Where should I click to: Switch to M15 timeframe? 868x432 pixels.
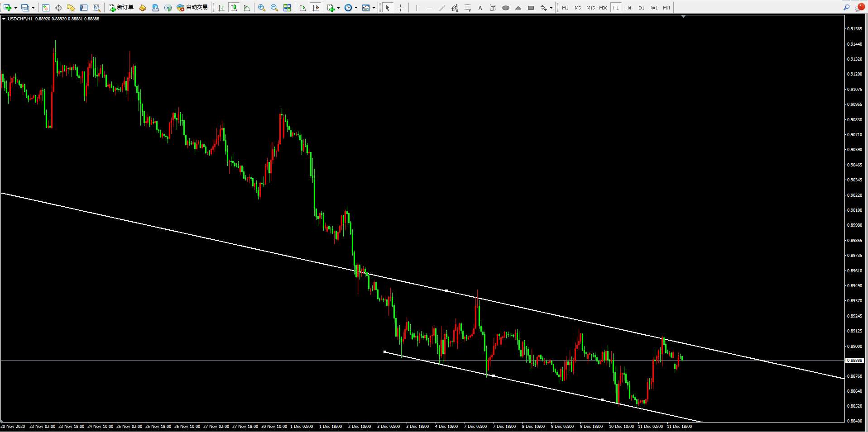[590, 8]
